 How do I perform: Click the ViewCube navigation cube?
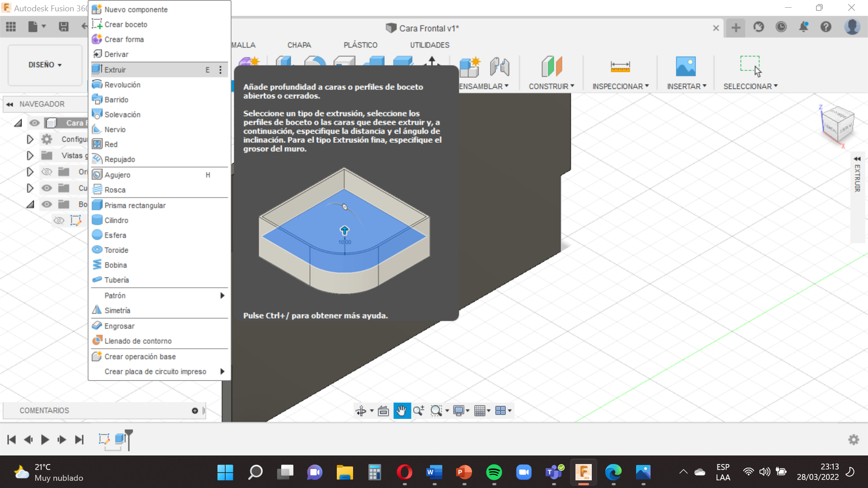pyautogui.click(x=838, y=125)
